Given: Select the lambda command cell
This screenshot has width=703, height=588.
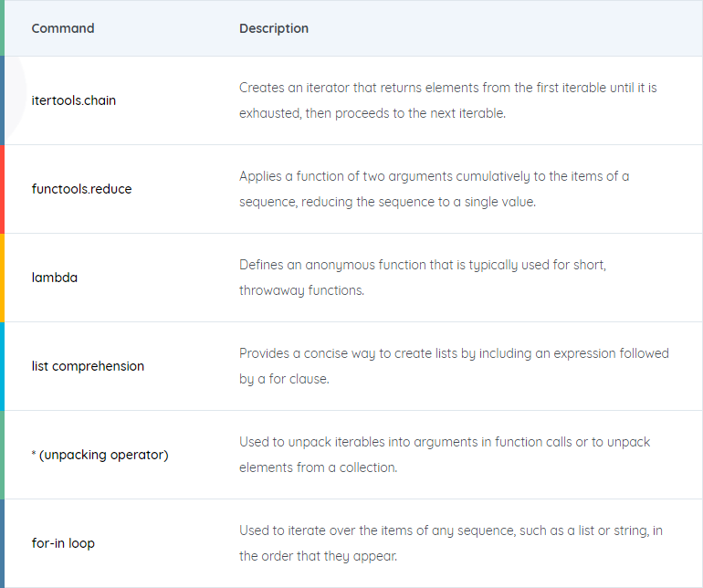Looking at the screenshot, I should (x=54, y=278).
